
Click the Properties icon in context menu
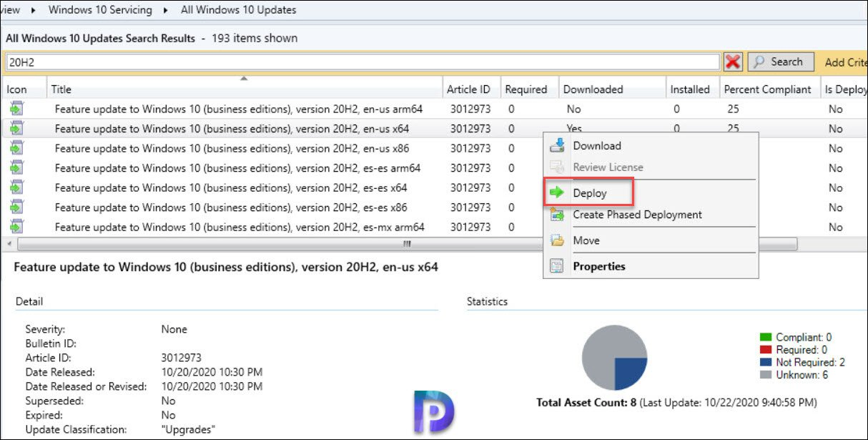[x=558, y=266]
